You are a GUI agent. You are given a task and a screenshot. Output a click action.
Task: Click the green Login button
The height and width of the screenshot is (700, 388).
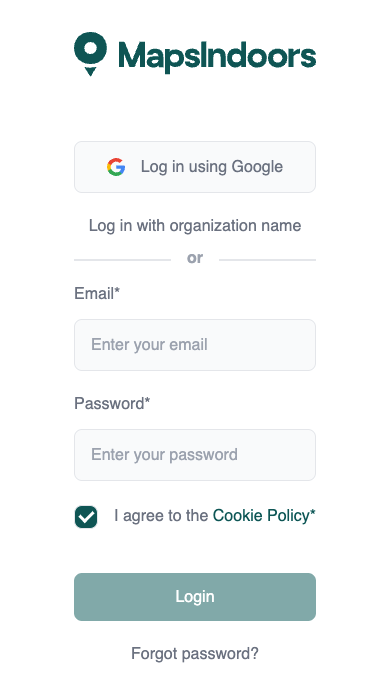(195, 597)
